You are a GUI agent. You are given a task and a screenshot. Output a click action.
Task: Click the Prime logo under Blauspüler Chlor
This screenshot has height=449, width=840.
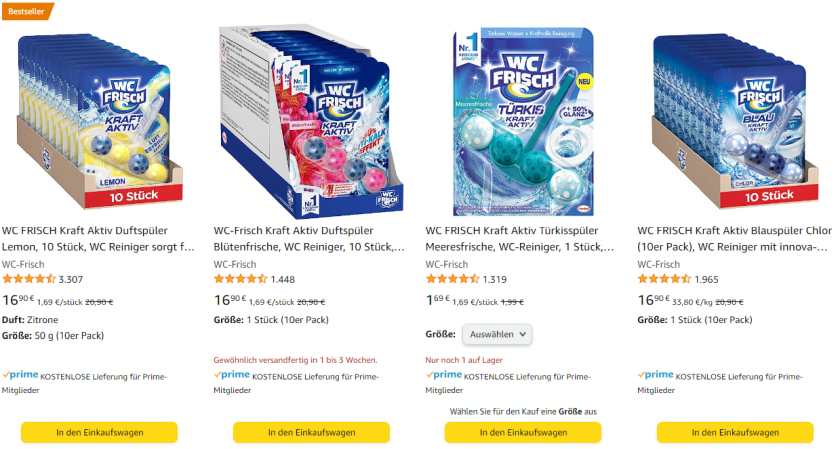(x=656, y=375)
